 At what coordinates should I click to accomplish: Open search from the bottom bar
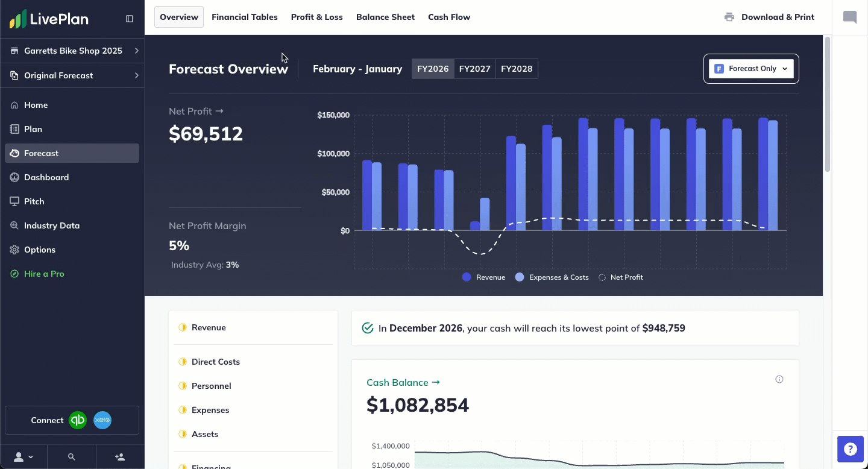(71, 456)
